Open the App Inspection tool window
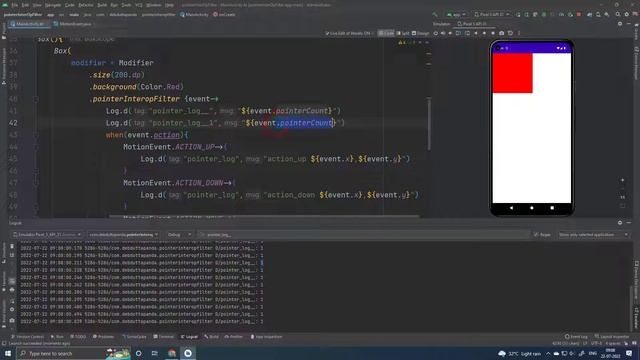 pos(266,337)
